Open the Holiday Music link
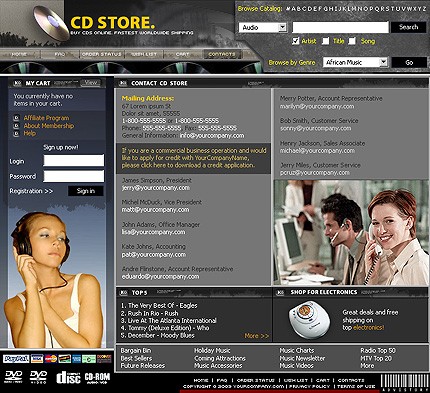The width and height of the screenshot is (430, 393). [212, 351]
